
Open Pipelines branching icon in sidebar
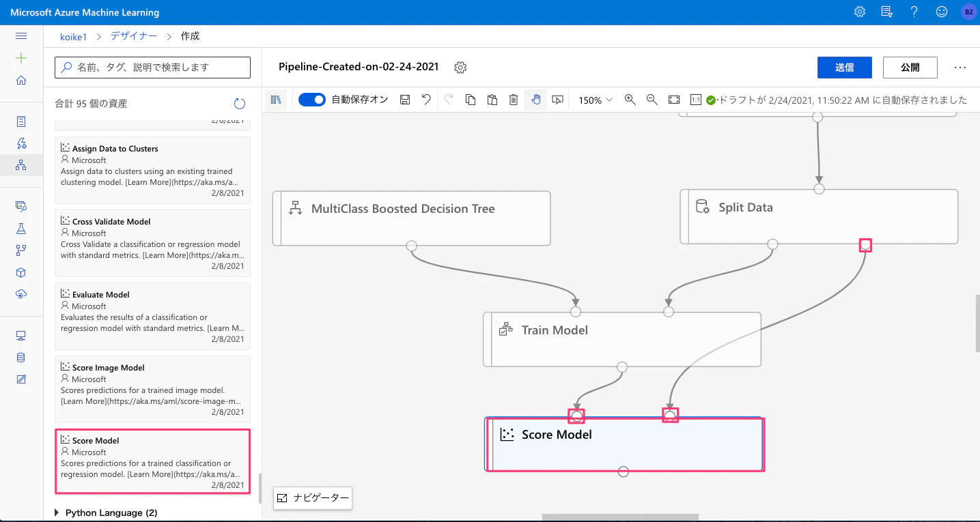[21, 250]
